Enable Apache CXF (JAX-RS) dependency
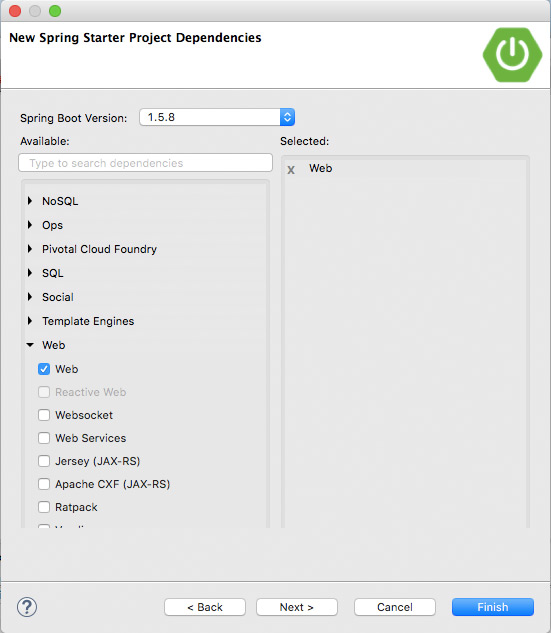 click(44, 484)
